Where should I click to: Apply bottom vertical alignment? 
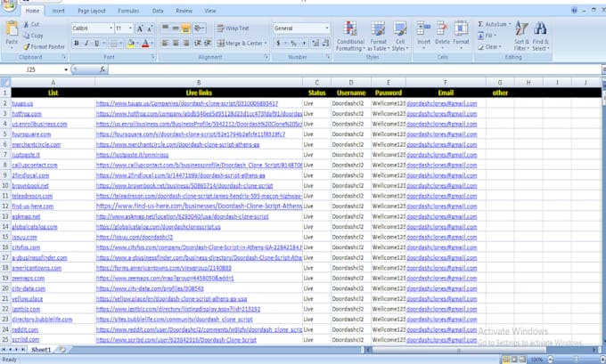coord(186,28)
